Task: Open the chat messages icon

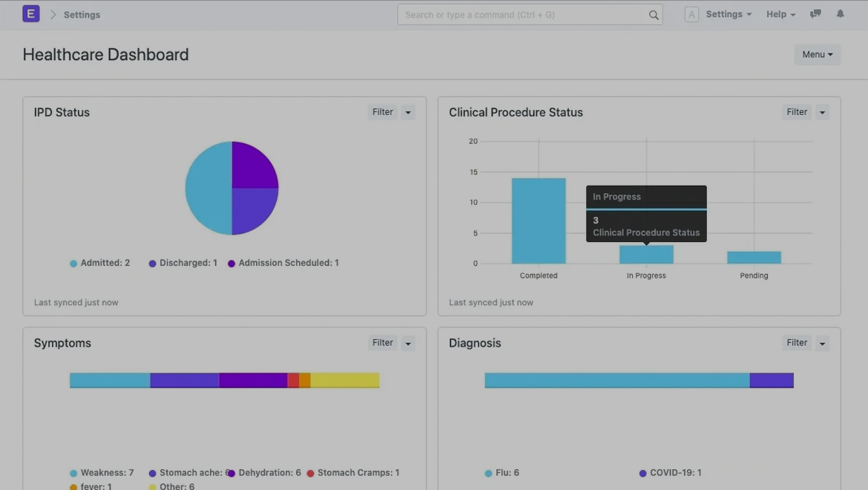Action: (x=815, y=14)
